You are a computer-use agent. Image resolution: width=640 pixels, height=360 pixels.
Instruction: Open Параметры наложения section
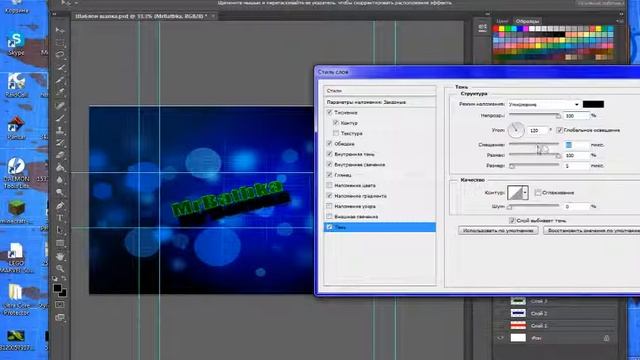point(380,102)
